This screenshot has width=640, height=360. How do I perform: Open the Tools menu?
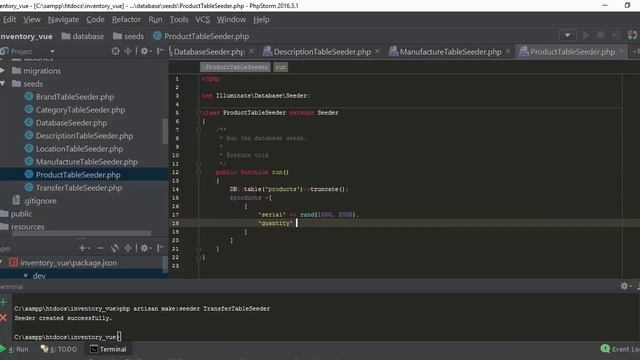pos(179,19)
